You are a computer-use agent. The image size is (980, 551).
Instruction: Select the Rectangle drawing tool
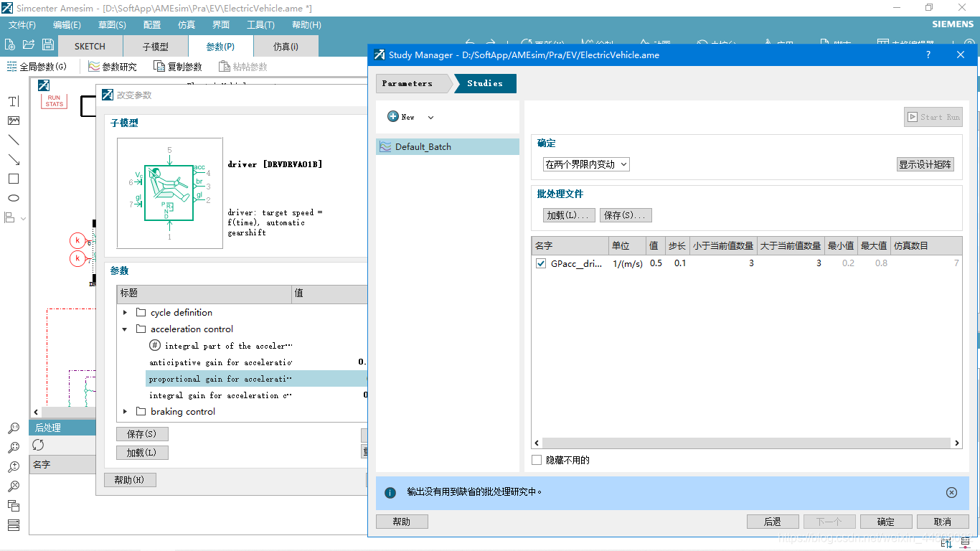14,179
